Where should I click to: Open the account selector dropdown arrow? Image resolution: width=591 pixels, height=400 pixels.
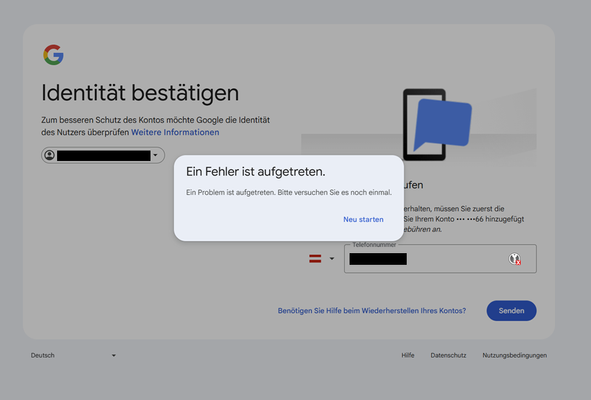[155, 155]
